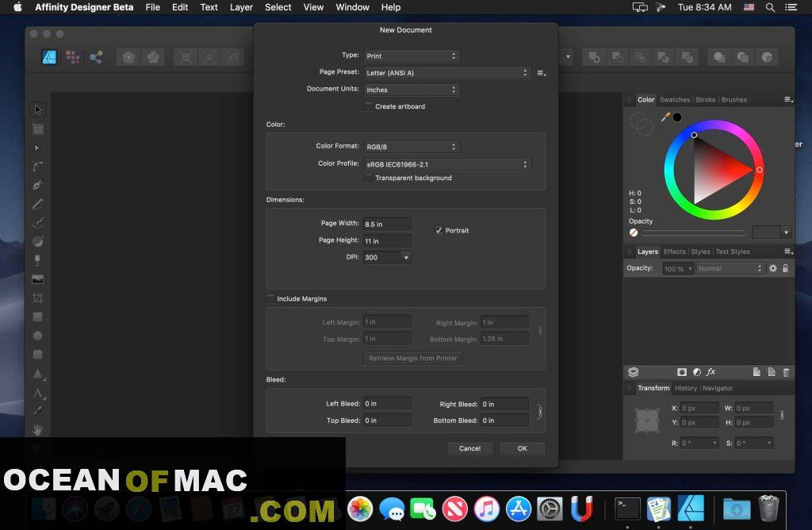Select the Artistic Text tool
Screen dimensions: 812x530
pyautogui.click(x=38, y=394)
